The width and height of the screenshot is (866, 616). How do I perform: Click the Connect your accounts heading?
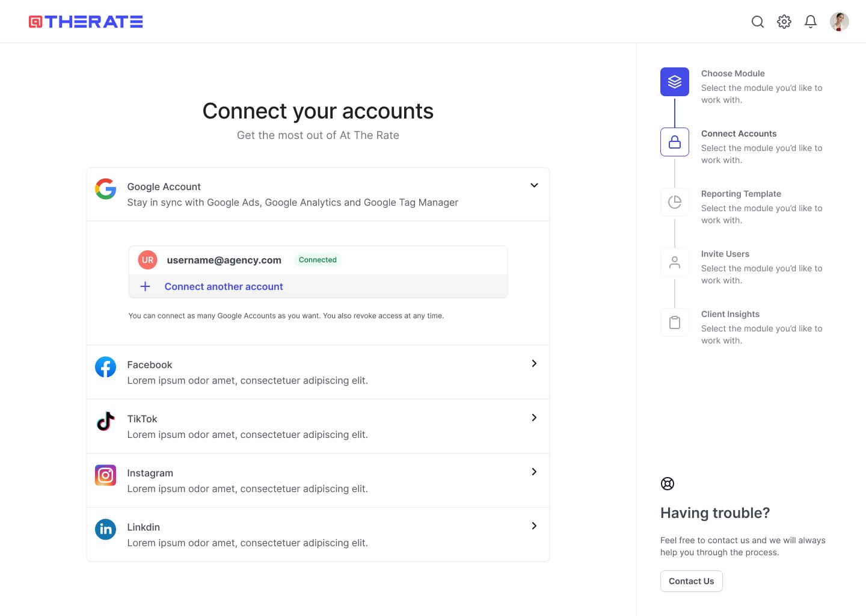[x=318, y=111]
